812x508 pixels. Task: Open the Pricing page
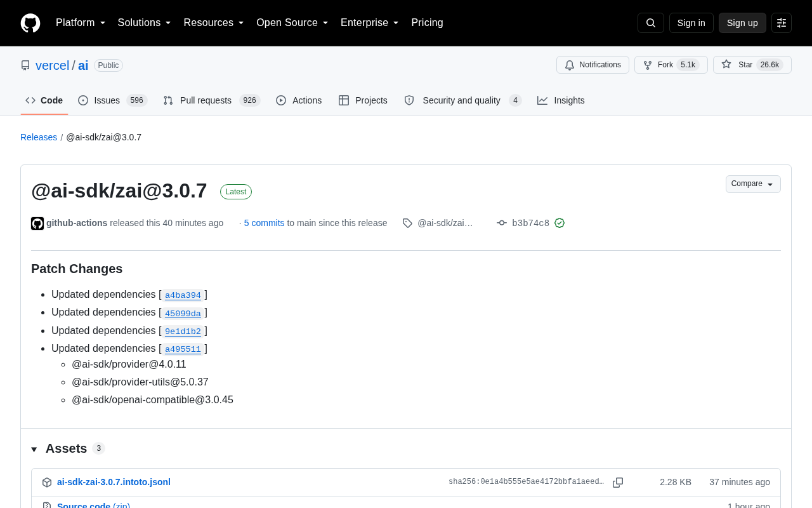[427, 23]
